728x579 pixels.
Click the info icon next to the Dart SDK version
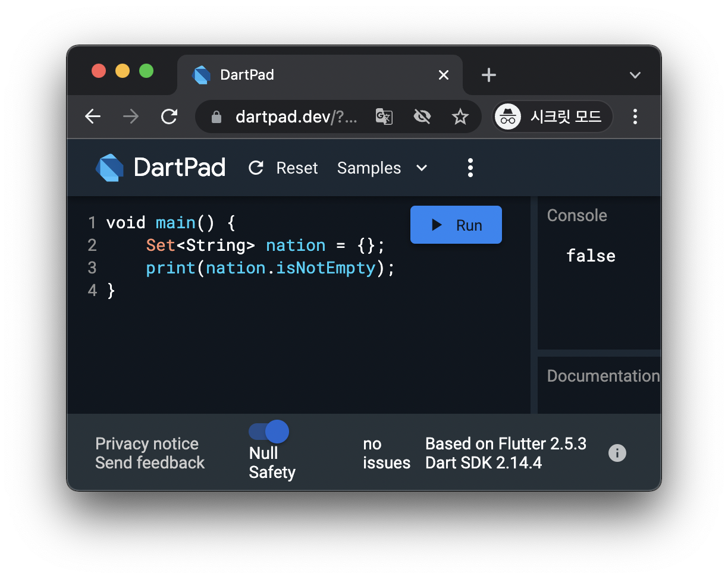[617, 454]
